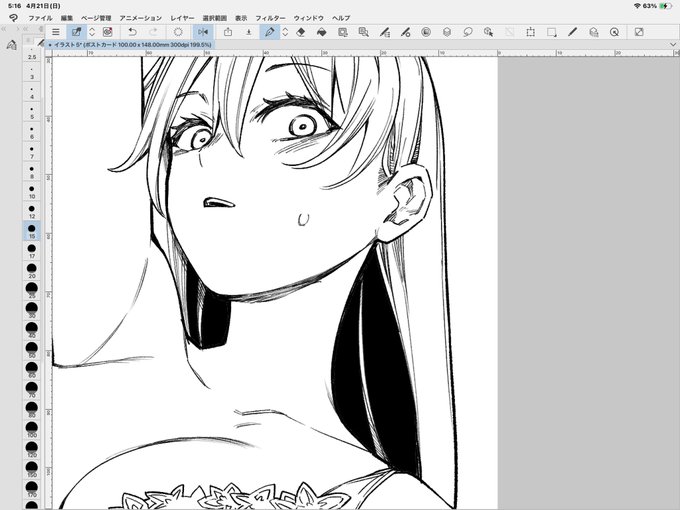The image size is (680, 510).
Task: Open the 選択範囲 menu
Action: (215, 18)
